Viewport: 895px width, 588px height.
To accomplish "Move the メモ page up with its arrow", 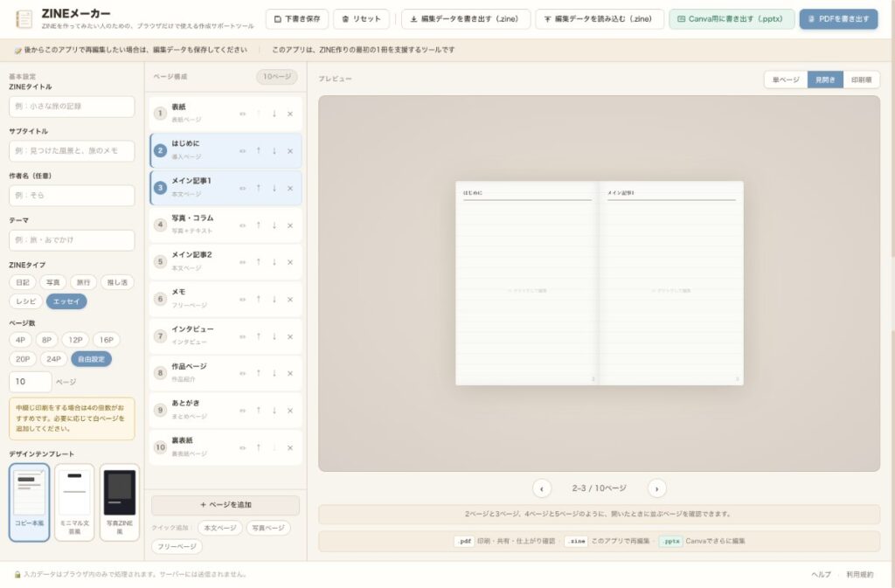I will point(259,299).
